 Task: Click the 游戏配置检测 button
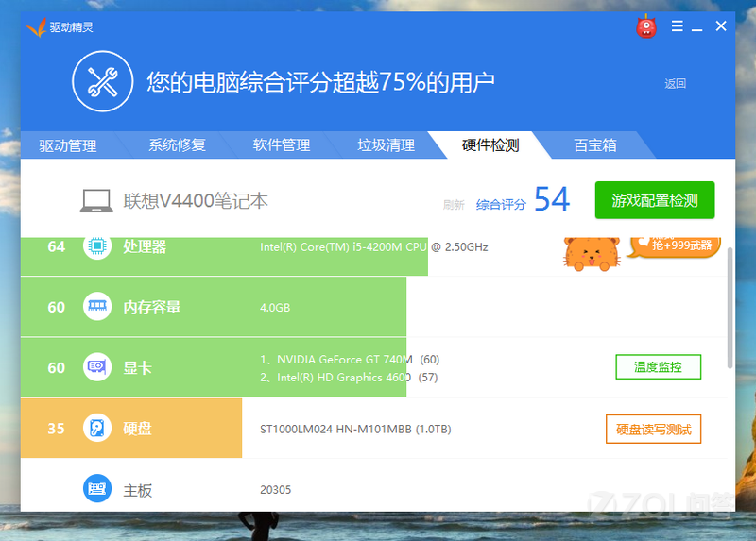[655, 200]
